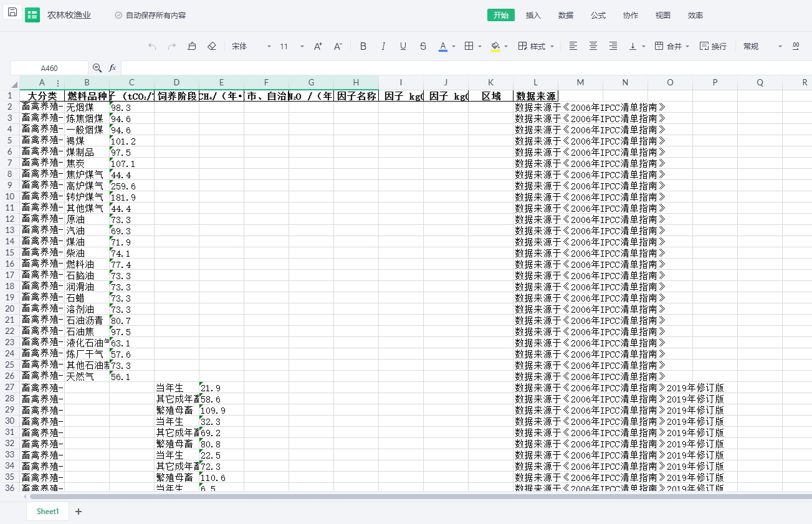This screenshot has width=812, height=524.
Task: Click cell containing 天然气
Action: click(x=87, y=376)
